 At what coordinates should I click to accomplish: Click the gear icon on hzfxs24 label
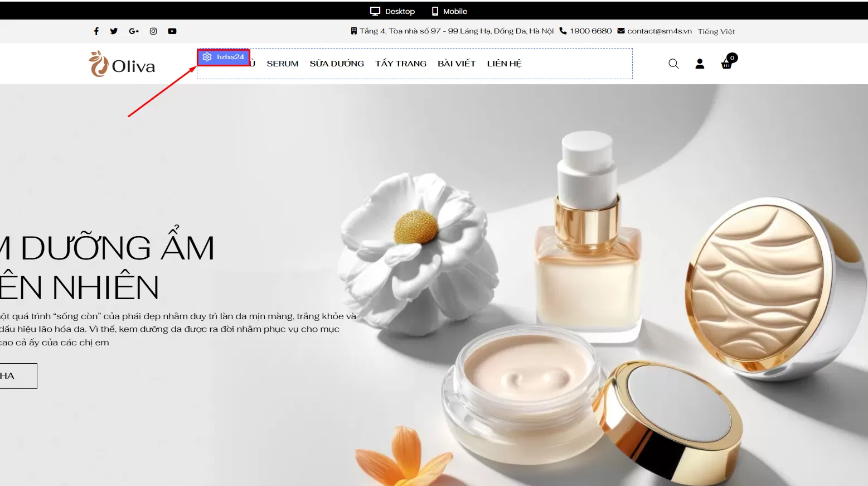tap(207, 57)
